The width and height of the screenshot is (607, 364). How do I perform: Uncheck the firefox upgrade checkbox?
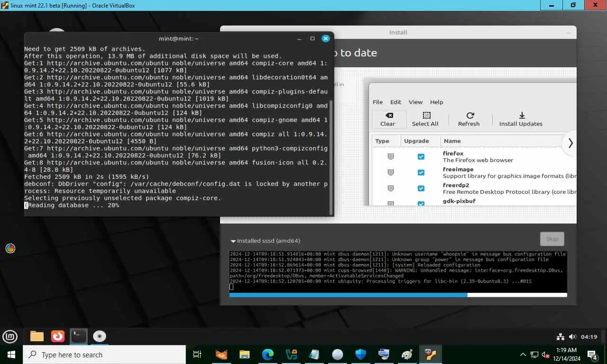click(x=421, y=156)
